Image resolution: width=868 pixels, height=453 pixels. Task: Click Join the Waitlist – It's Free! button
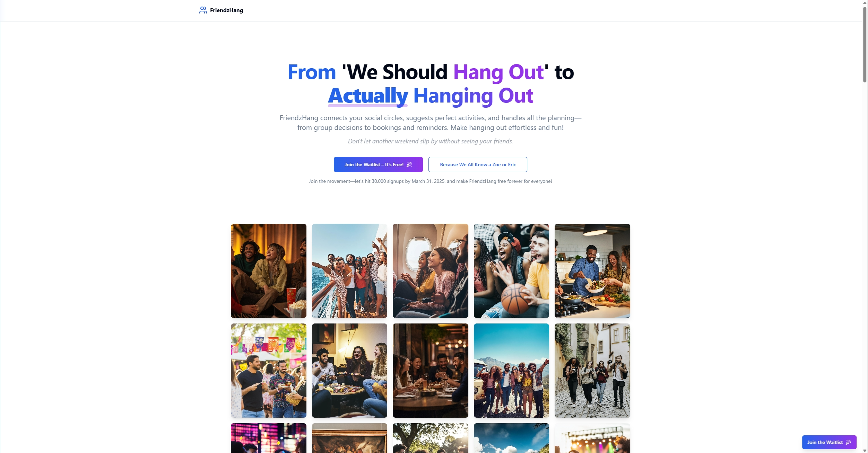378,165
